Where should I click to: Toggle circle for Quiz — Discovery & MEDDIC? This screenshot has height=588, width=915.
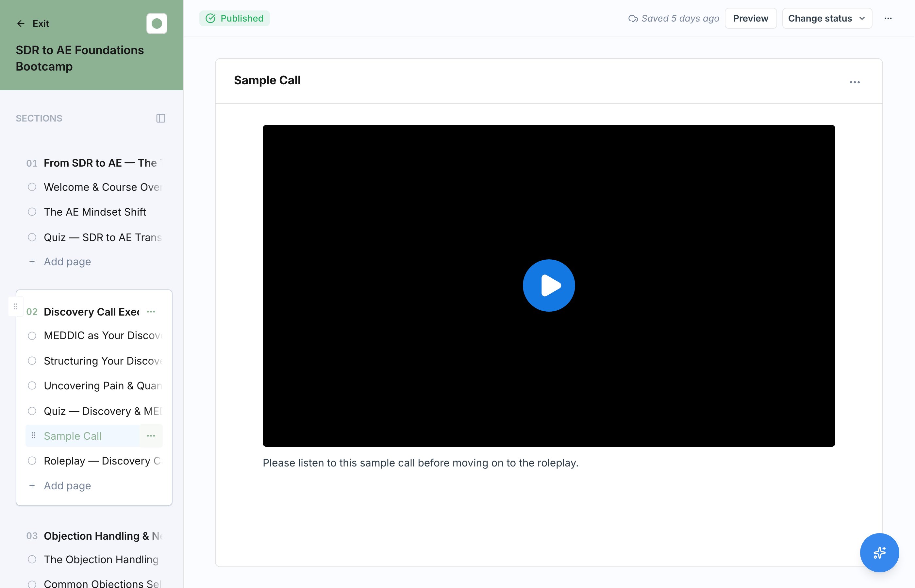pyautogui.click(x=32, y=411)
